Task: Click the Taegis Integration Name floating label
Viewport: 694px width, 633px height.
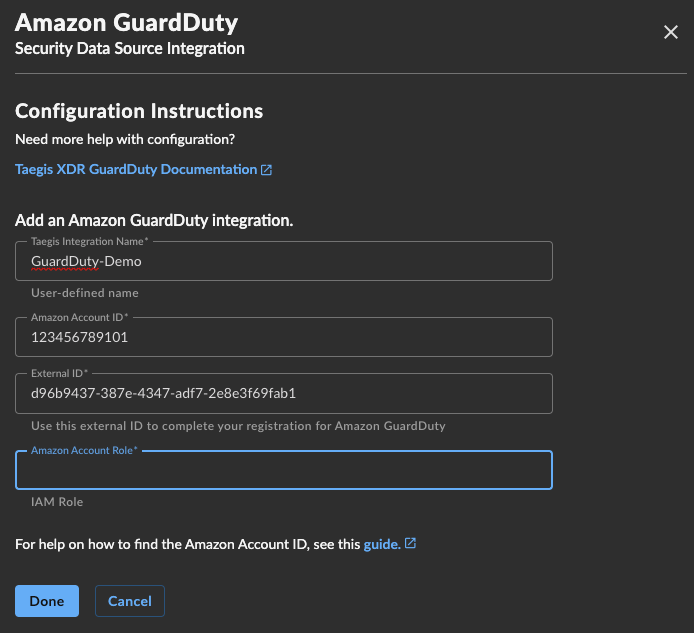Action: 89,241
